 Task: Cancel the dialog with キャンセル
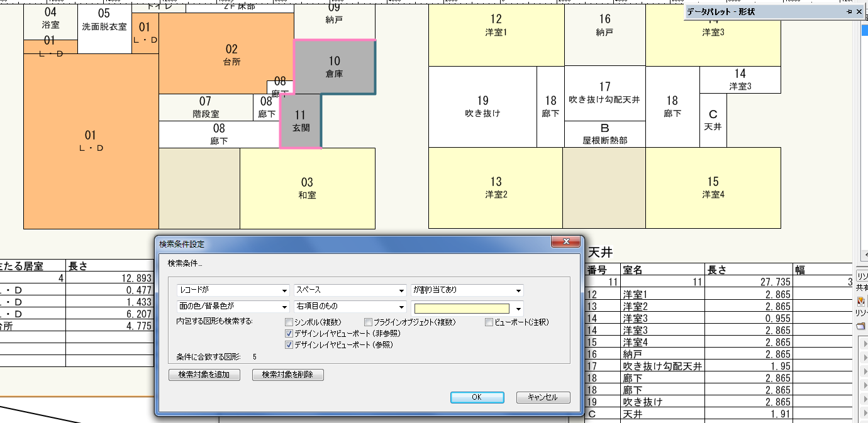543,397
